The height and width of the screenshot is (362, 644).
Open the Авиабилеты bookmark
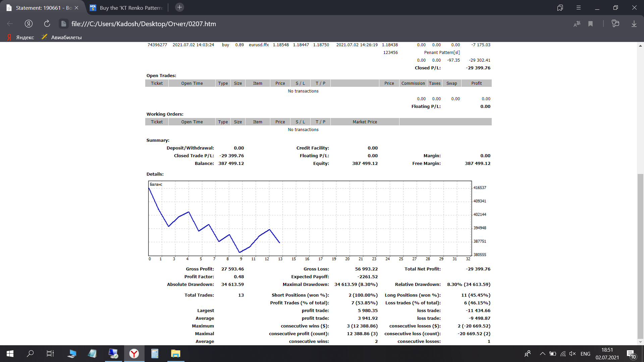coord(62,37)
